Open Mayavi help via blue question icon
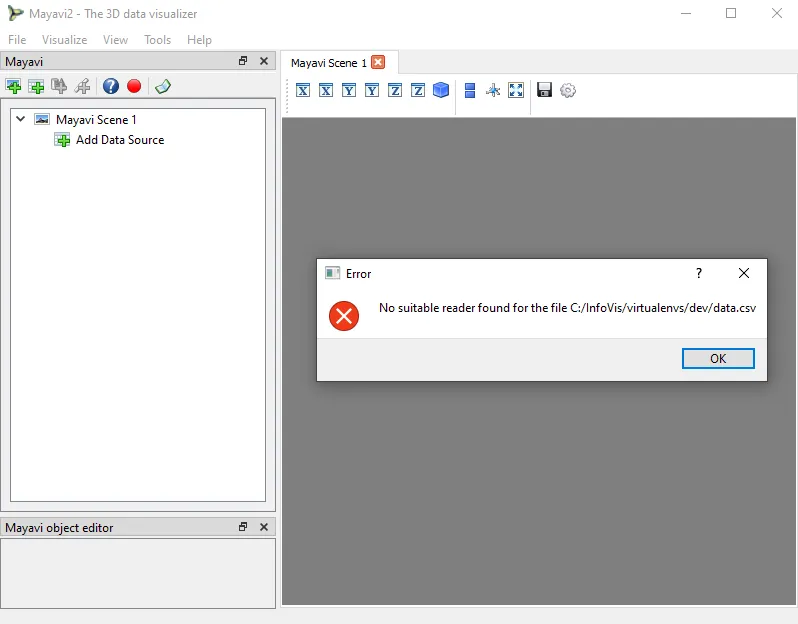 (110, 86)
